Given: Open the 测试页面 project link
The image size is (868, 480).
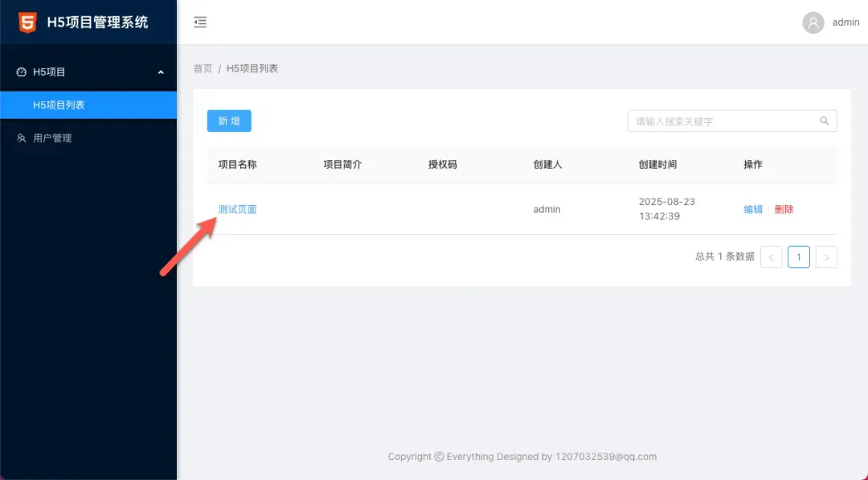Looking at the screenshot, I should click(237, 209).
